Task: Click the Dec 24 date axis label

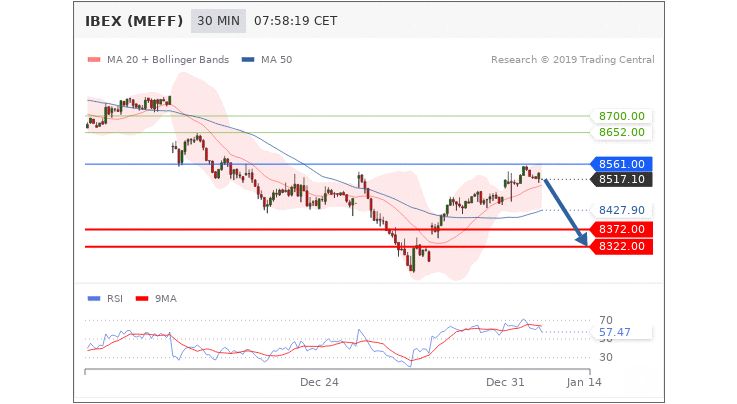Action: (319, 382)
